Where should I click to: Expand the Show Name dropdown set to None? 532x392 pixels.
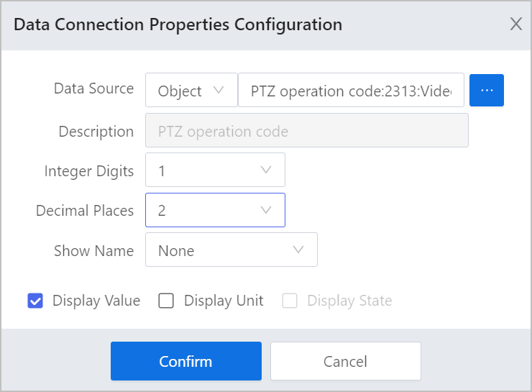[x=231, y=250]
